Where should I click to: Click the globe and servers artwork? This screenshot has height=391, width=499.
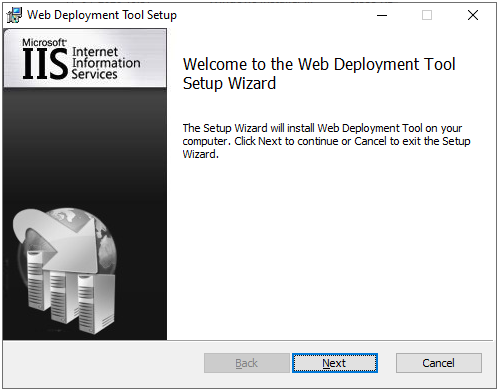[x=65, y=271]
